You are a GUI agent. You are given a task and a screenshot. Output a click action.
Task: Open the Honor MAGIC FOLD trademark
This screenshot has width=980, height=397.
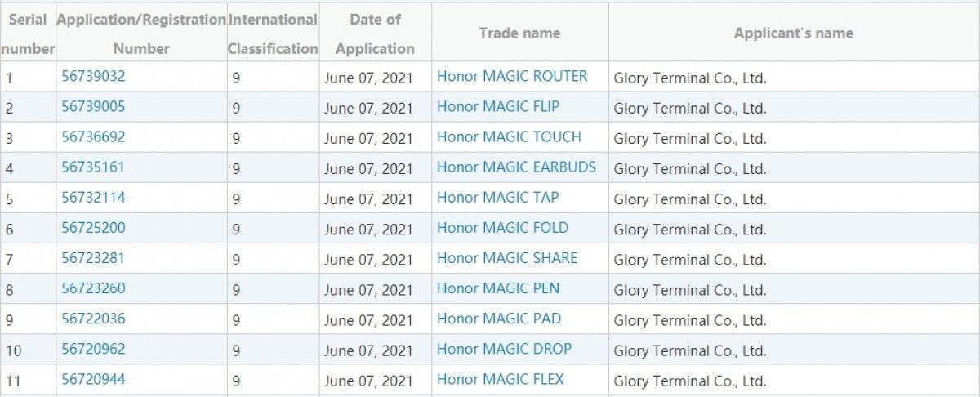tap(502, 227)
